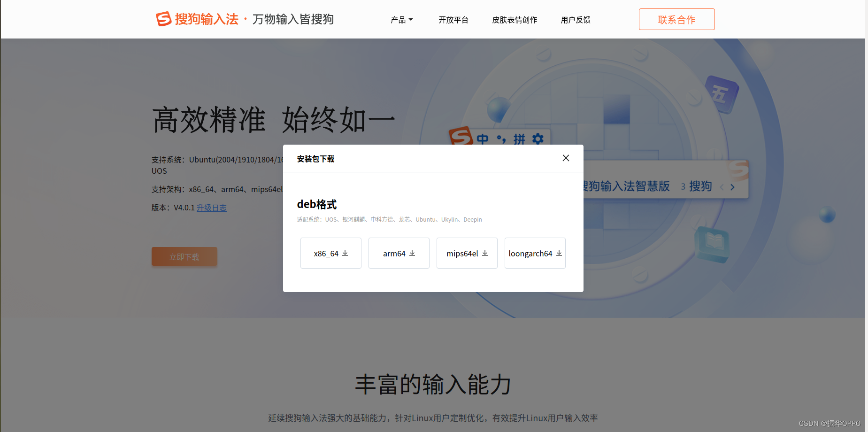Open 用户反馈 in the navigation bar
The image size is (868, 432).
576,20
